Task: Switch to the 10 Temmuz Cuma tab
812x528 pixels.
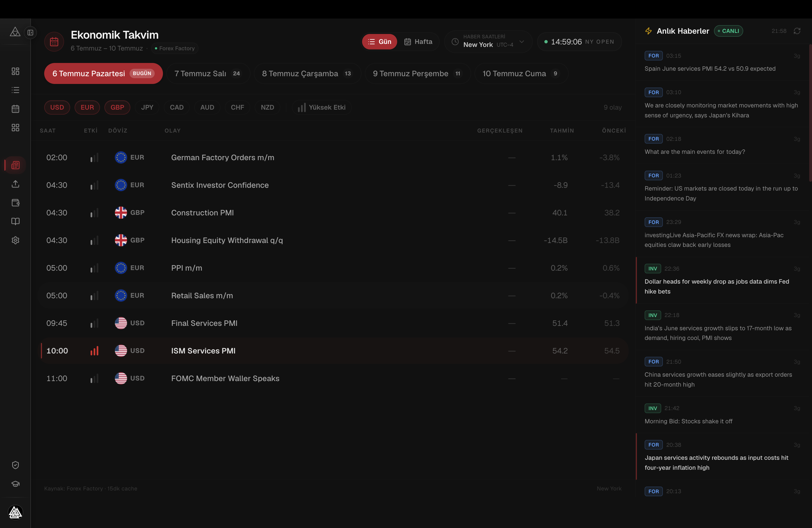Action: (x=521, y=74)
